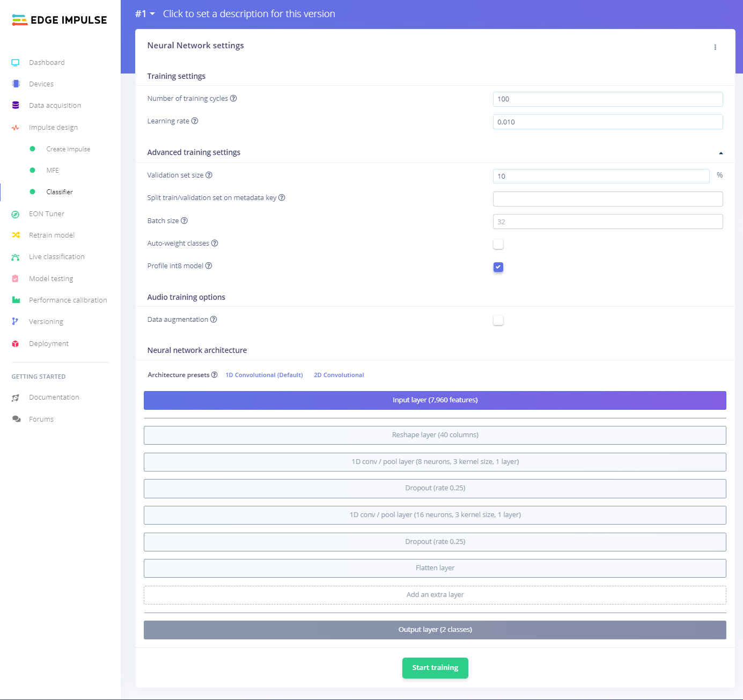The image size is (743, 700).
Task: Click the Retrain model shuffle icon
Action: coord(16,235)
